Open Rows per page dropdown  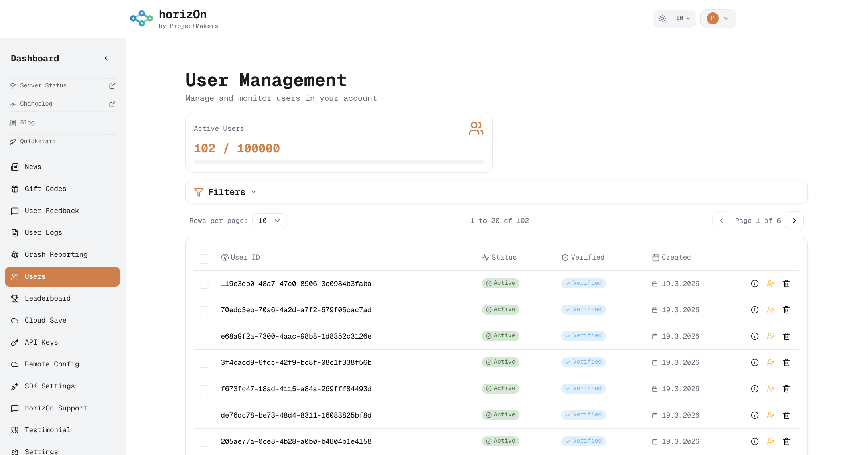click(269, 221)
